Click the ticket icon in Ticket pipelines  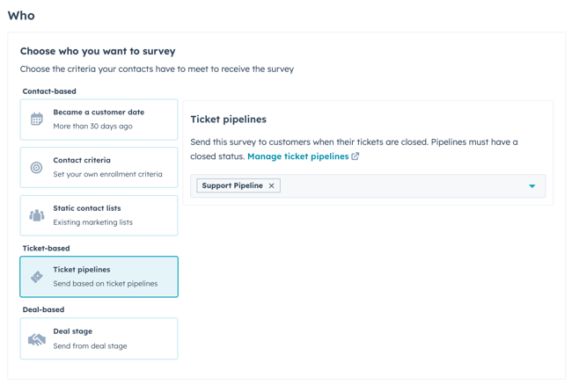tap(37, 277)
